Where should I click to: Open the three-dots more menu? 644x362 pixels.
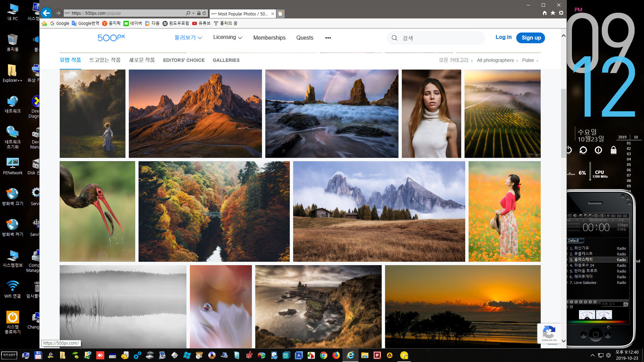point(328,38)
